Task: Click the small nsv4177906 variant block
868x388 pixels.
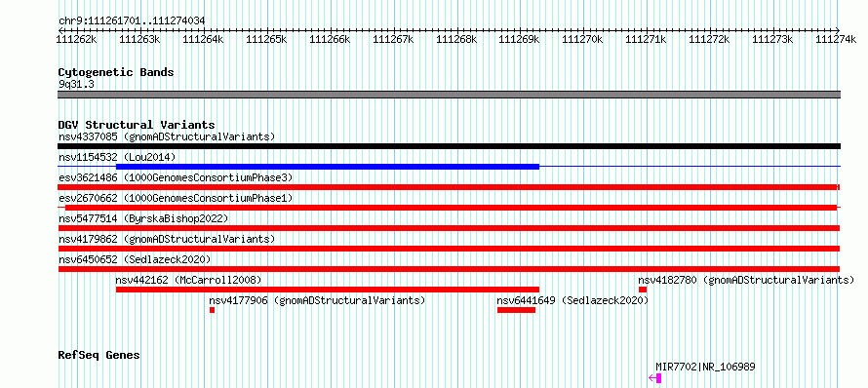Action: point(212,310)
